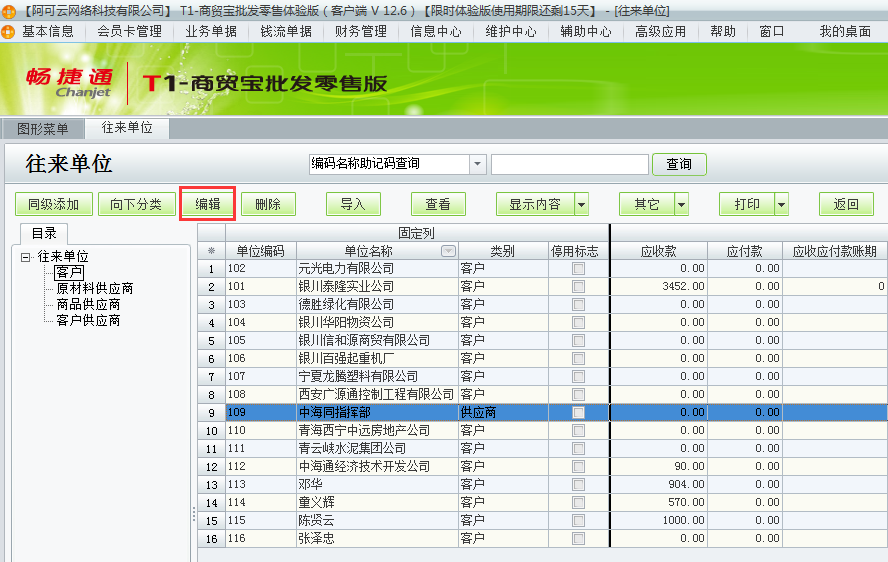Switch to the 往来单位 tab

(x=127, y=128)
